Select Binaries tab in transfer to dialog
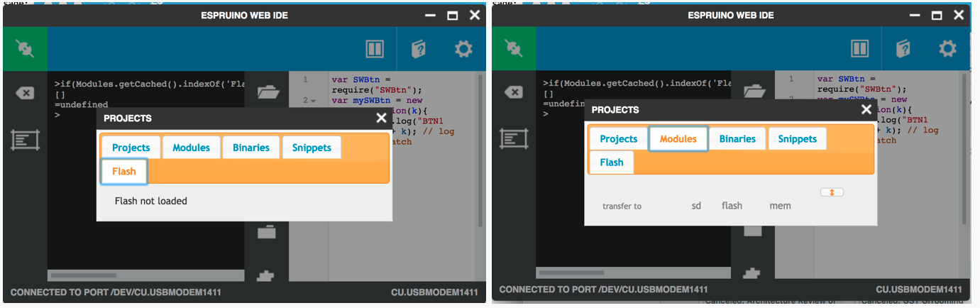 click(x=737, y=139)
